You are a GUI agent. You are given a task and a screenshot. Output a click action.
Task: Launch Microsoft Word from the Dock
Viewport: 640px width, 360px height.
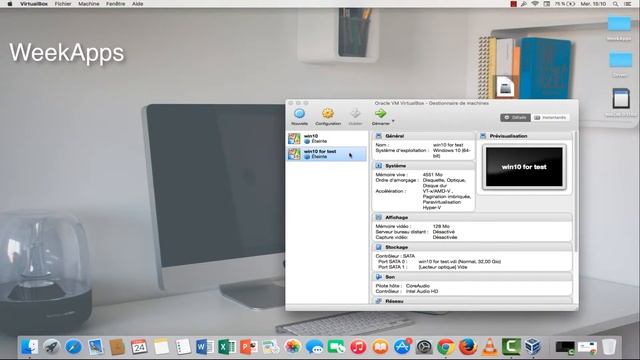point(205,347)
